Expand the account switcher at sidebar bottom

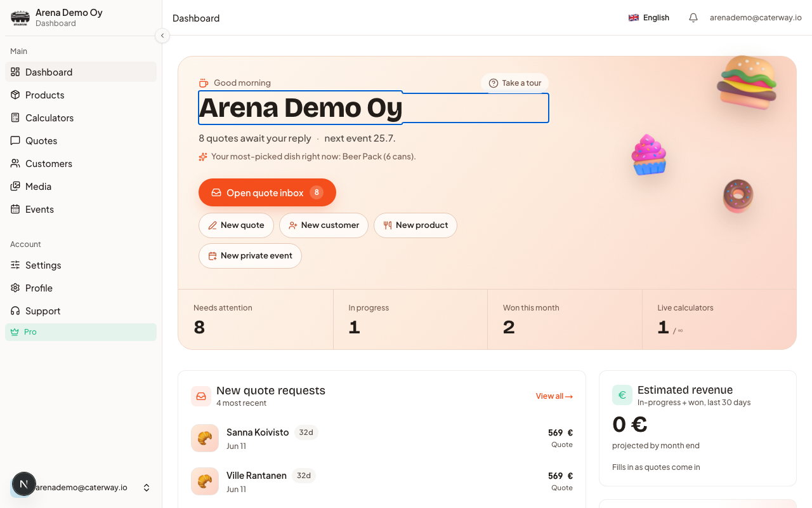(x=147, y=488)
